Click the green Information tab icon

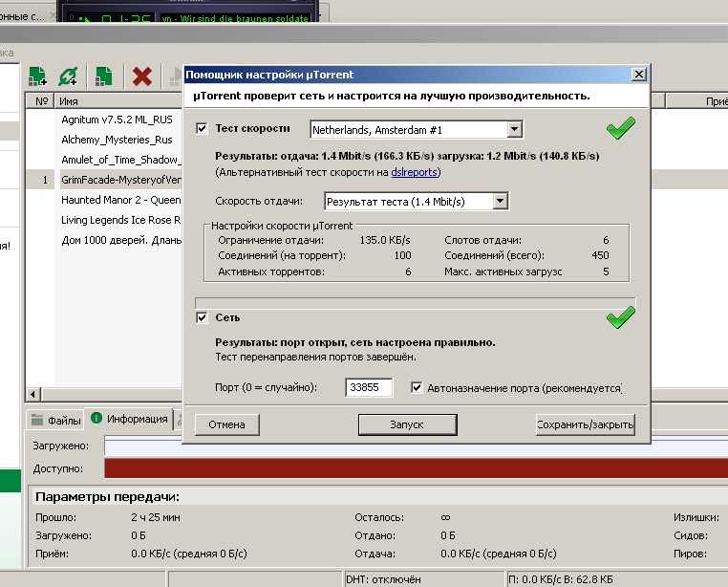(96, 418)
